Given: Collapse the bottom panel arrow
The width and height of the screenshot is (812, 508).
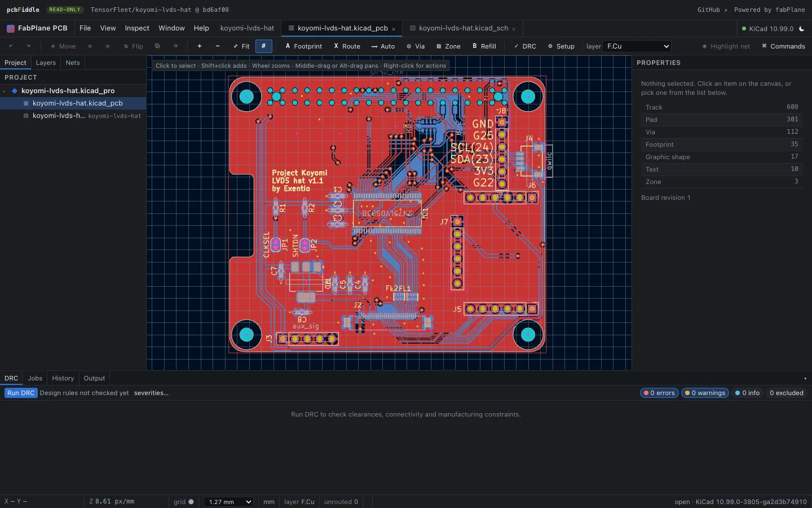Looking at the screenshot, I should point(805,379).
